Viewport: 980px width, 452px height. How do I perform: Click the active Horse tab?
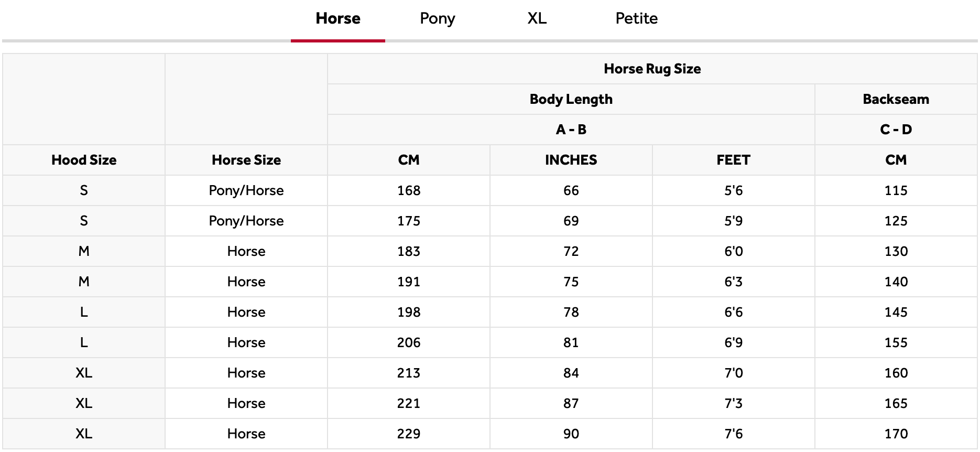coord(338,19)
